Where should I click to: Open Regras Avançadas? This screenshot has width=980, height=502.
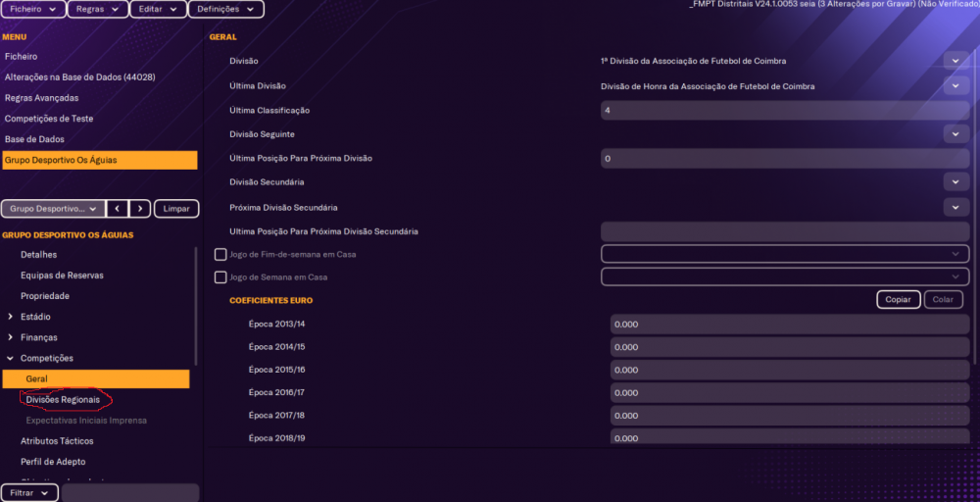coord(41,98)
